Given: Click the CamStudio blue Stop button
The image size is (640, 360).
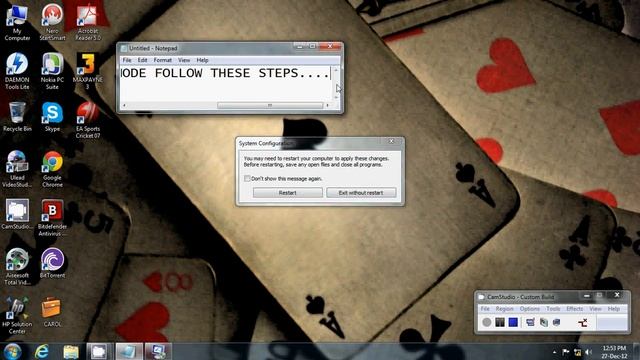Looking at the screenshot, I should point(513,322).
